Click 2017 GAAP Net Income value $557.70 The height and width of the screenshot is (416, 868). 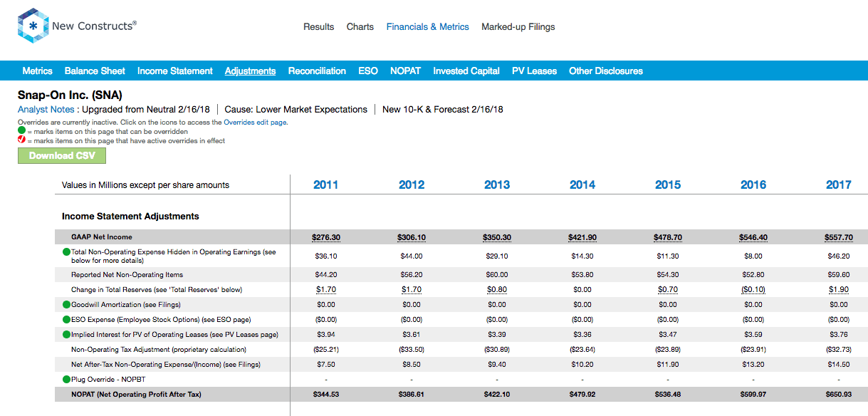[839, 237]
